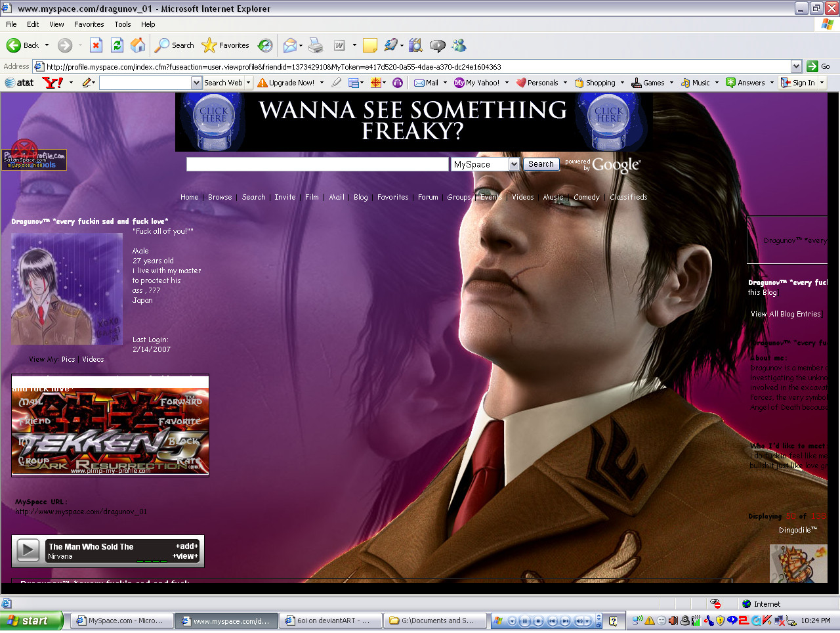Viewport: 840px width, 633px height.
Task: Expand the Yahoo search box dropdown
Action: pos(196,83)
